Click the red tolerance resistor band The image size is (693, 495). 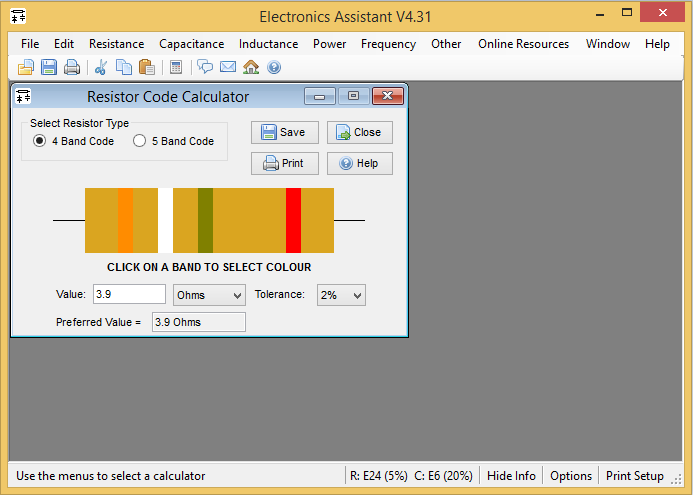click(293, 221)
